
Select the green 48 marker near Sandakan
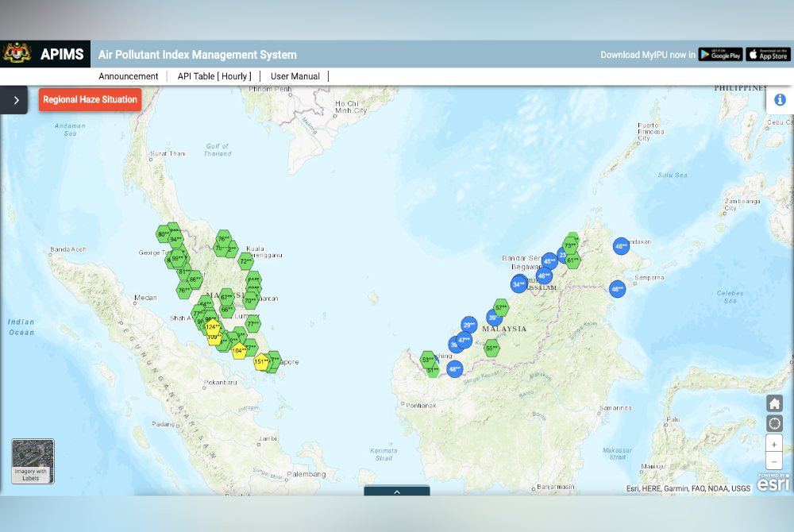coord(622,247)
